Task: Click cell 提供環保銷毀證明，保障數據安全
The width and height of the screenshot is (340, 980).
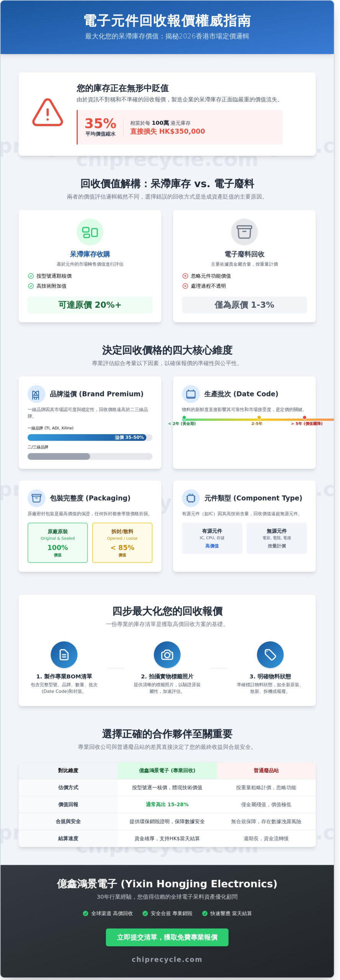Action: (x=167, y=822)
